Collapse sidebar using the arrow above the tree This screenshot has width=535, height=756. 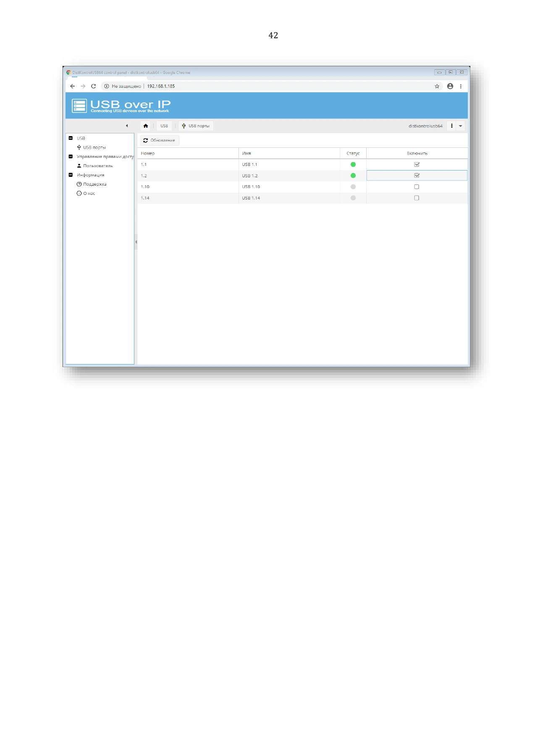click(127, 126)
